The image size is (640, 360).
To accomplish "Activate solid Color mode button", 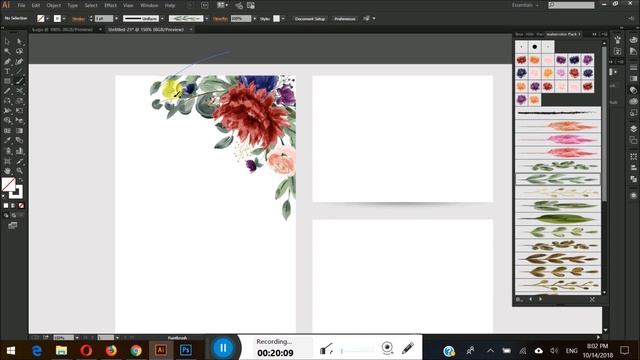I will 6,206.
